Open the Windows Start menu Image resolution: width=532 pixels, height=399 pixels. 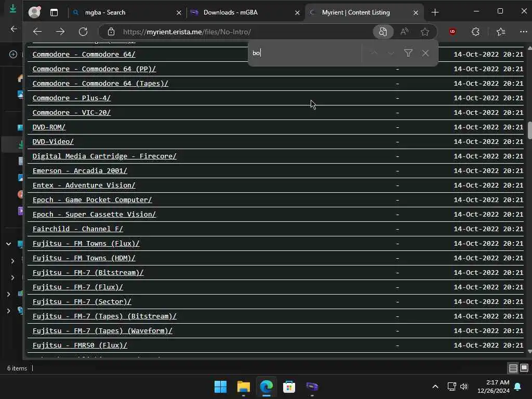(220, 387)
